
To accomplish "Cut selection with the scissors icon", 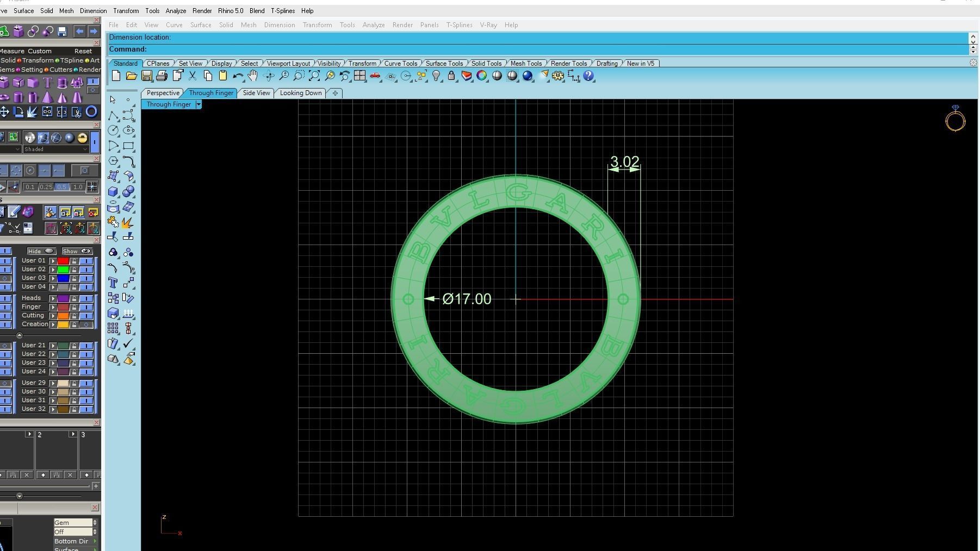I will click(193, 76).
